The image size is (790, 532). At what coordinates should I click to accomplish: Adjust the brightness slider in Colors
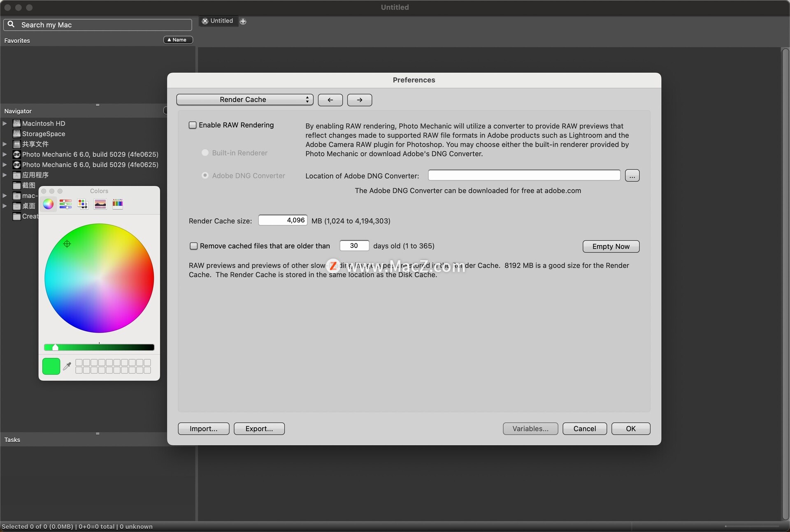99,347
